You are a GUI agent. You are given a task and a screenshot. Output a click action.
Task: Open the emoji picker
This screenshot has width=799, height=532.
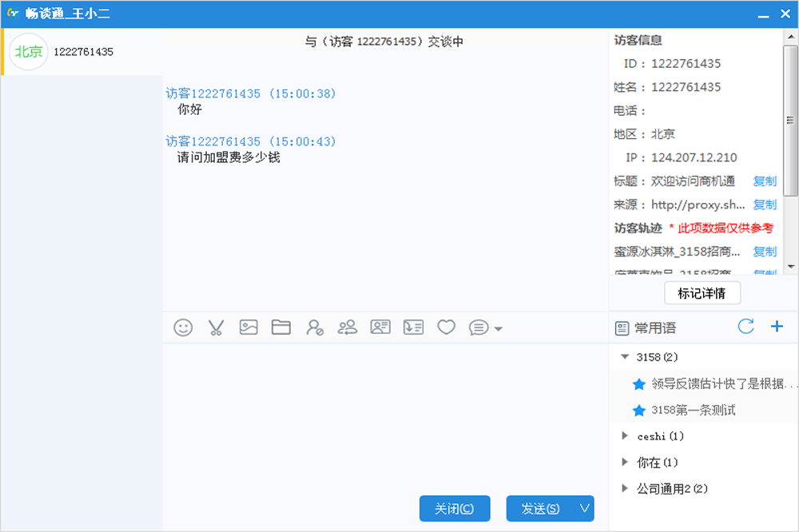183,327
